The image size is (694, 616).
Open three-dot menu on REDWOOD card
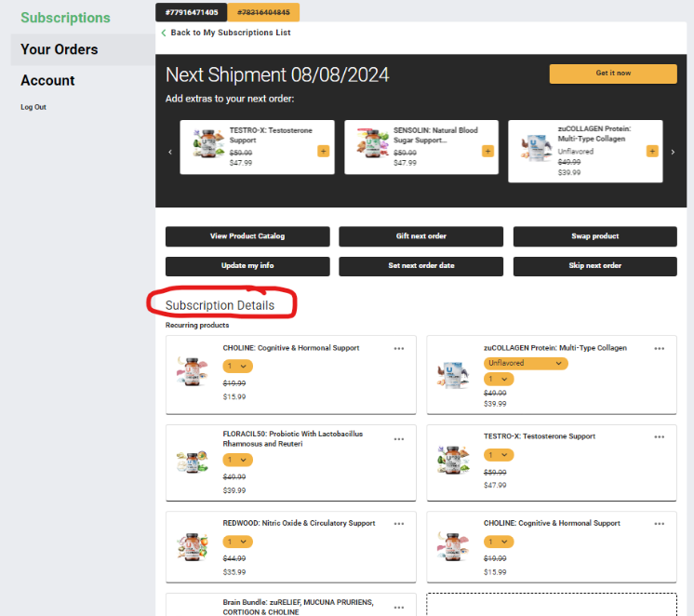point(399,524)
